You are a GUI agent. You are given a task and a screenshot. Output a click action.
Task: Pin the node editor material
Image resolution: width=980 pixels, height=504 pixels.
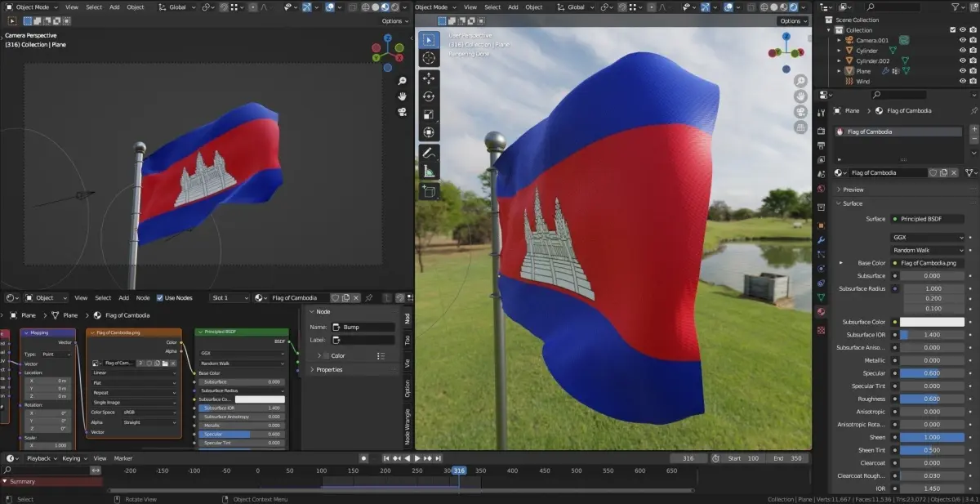pyautogui.click(x=369, y=297)
